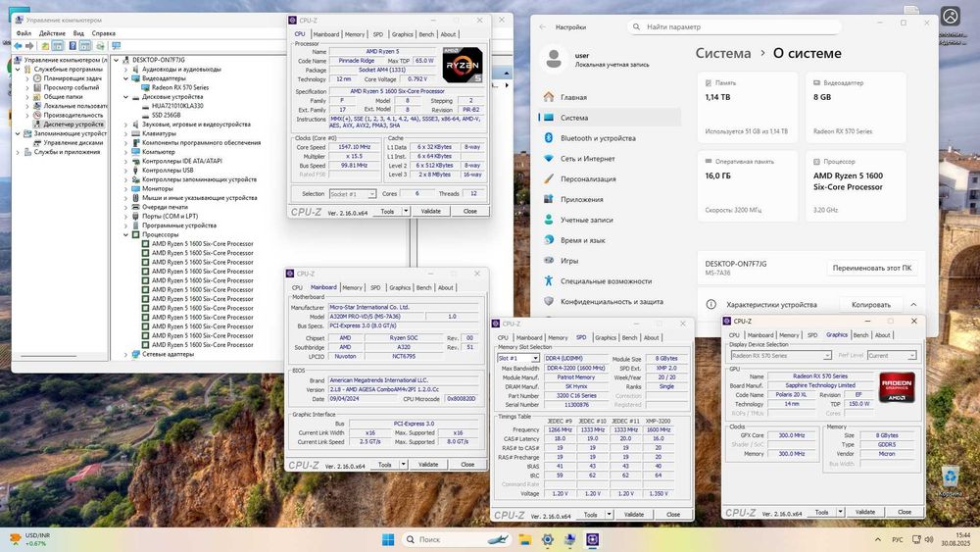Click the Forward arrow in Computer Management toolbar
This screenshot has height=552, width=980.
point(29,46)
